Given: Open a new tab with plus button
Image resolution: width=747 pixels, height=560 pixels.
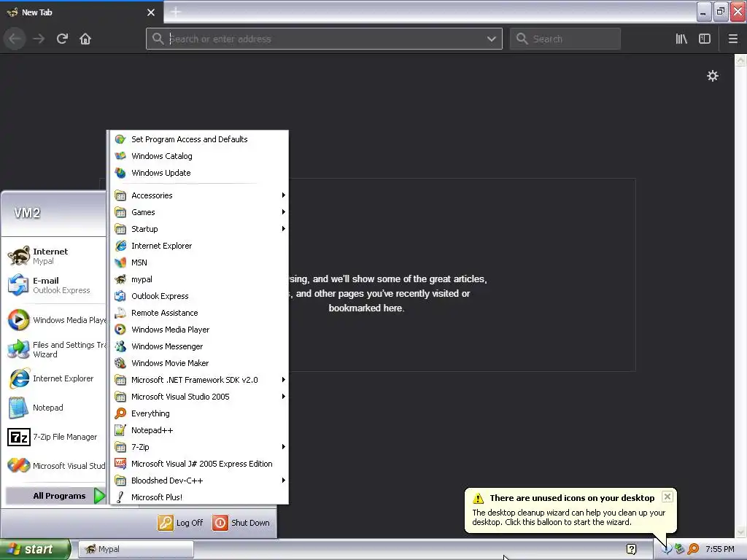Looking at the screenshot, I should [175, 12].
